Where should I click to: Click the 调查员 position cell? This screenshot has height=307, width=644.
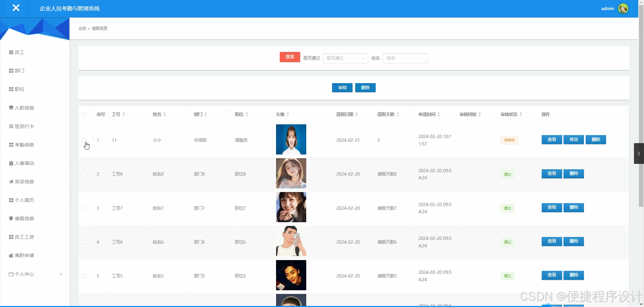pos(241,140)
